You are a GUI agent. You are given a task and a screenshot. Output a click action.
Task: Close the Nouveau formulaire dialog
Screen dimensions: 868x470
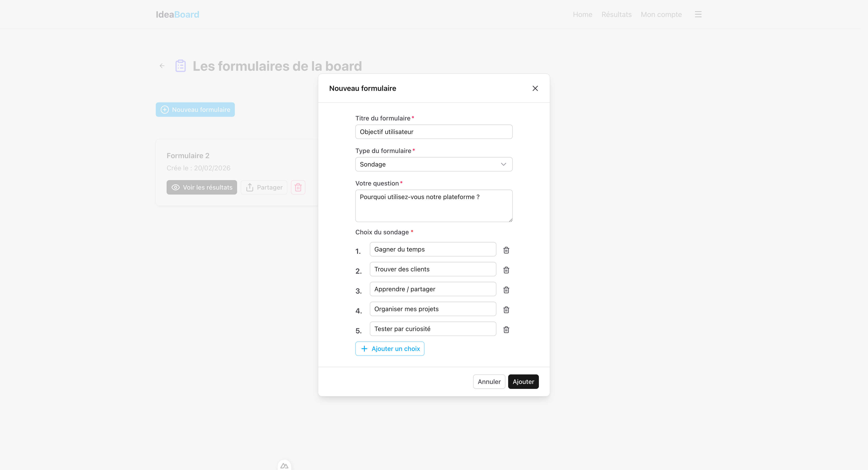(x=535, y=88)
